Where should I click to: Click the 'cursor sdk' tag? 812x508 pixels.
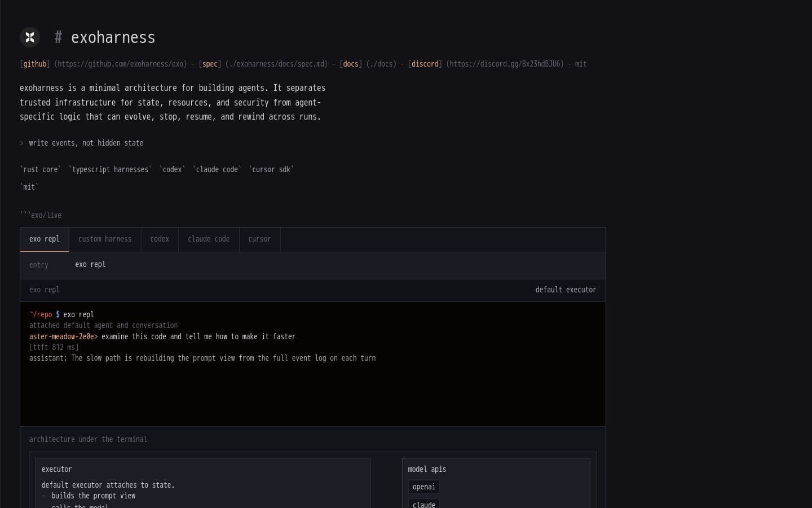[x=271, y=169]
